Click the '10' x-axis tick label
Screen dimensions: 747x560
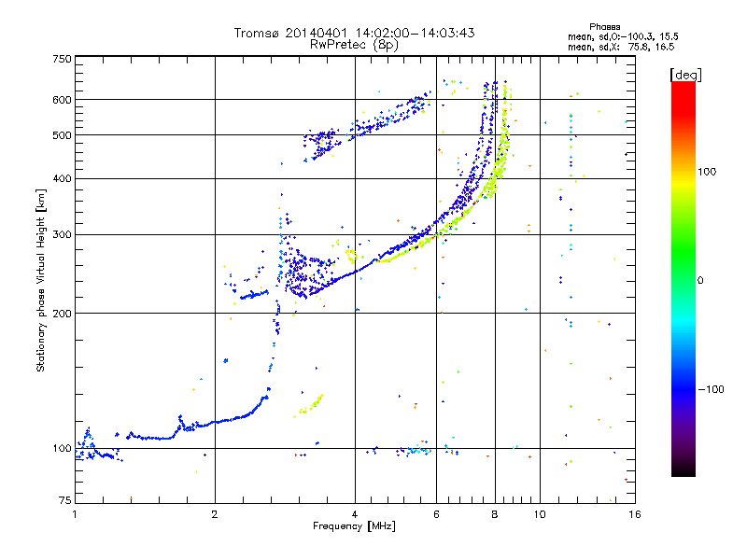point(540,514)
